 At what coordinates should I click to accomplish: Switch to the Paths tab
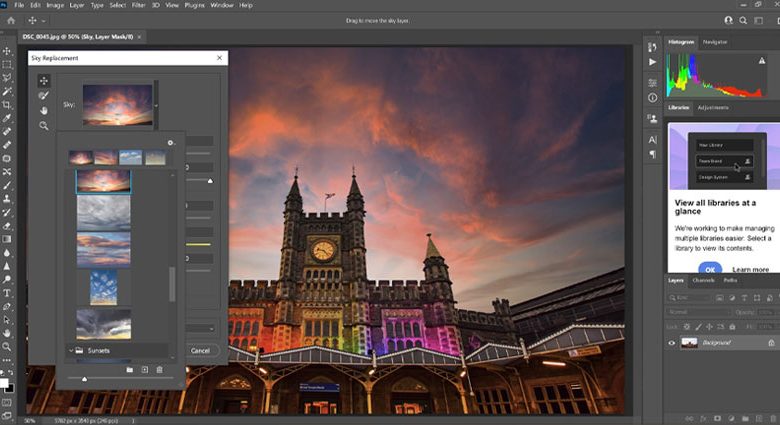tap(730, 281)
